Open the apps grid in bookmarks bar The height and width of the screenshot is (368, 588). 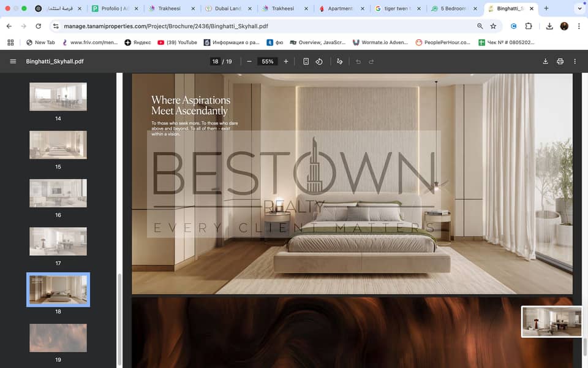tap(10, 42)
